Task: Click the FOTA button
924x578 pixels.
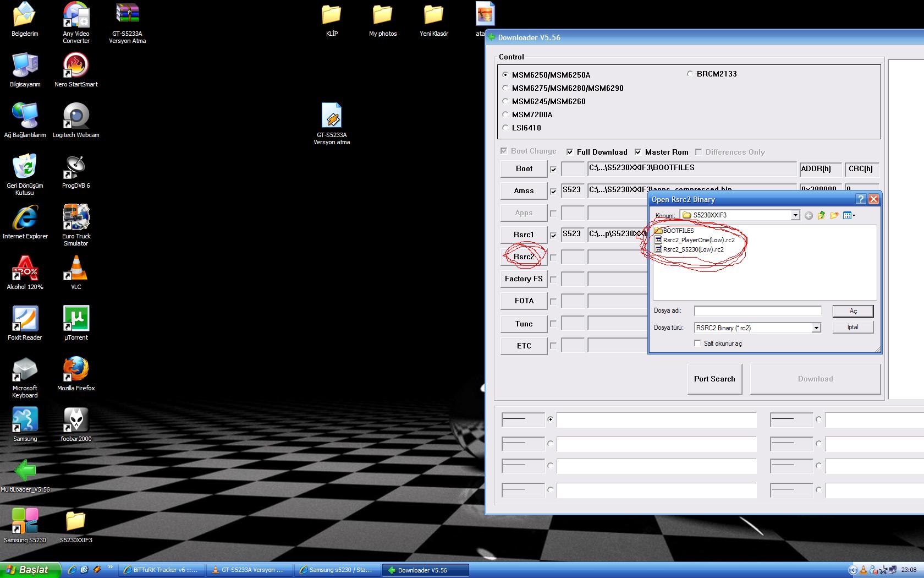Action: point(524,301)
